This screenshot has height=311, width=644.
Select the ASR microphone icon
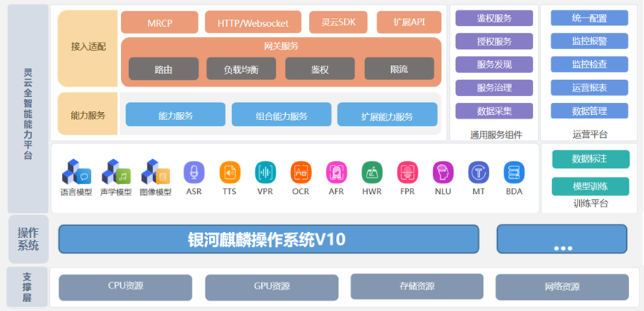pos(194,172)
